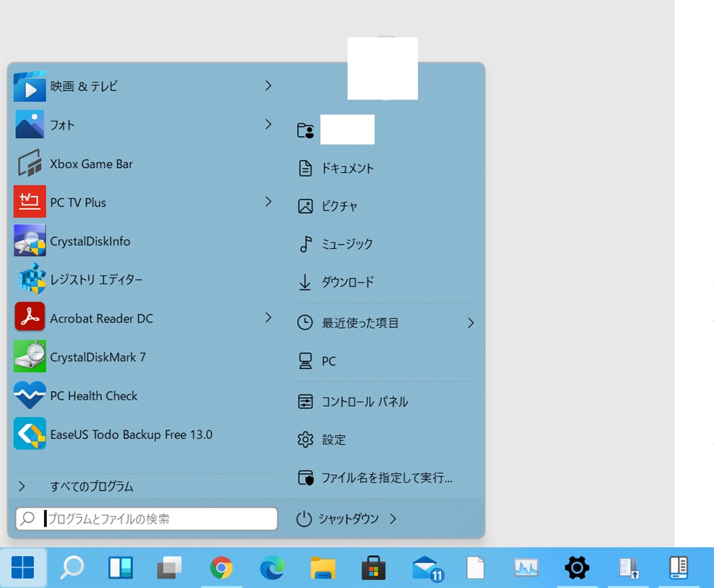Expand the シャットダウン options arrow
Image resolution: width=714 pixels, height=588 pixels.
click(393, 519)
